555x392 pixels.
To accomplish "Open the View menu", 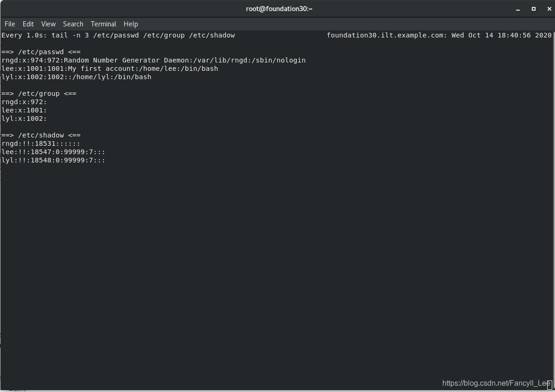I will tap(48, 24).
